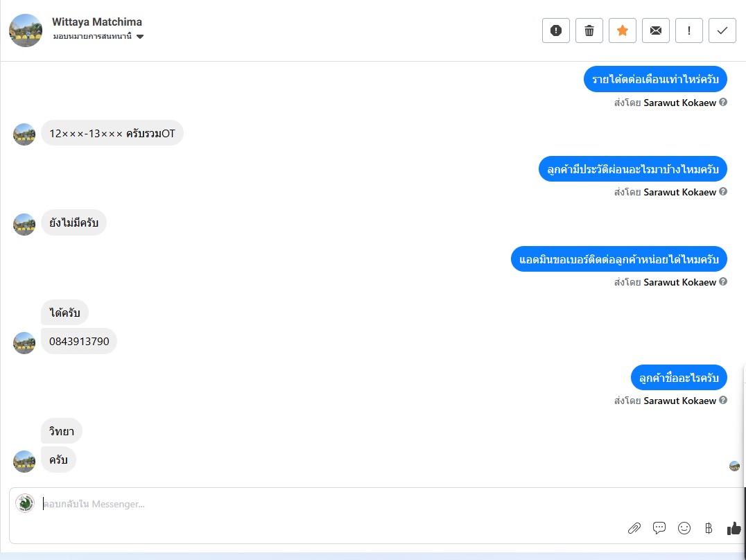Open Wittaya Matchima's profile name
The height and width of the screenshot is (560, 746).
(x=97, y=22)
